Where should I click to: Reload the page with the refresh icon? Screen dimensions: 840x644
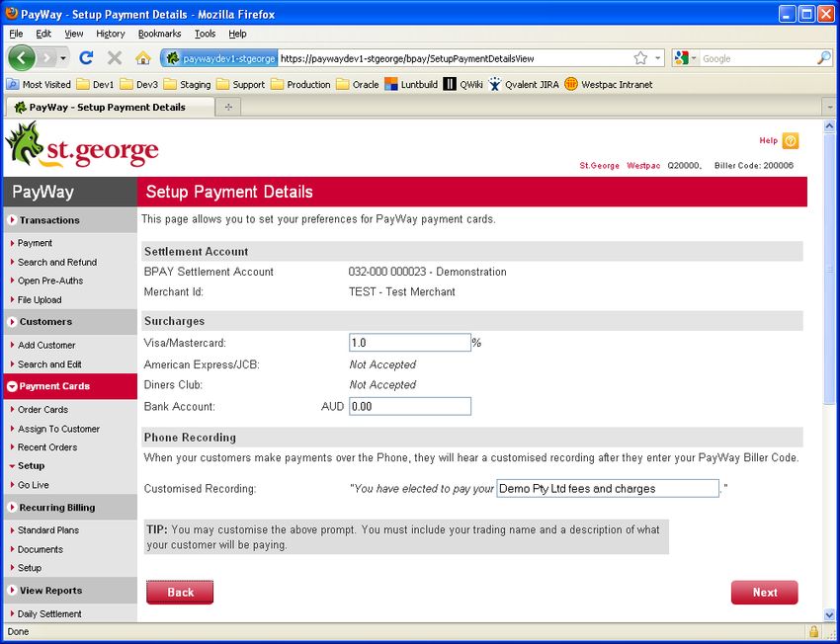click(x=86, y=58)
